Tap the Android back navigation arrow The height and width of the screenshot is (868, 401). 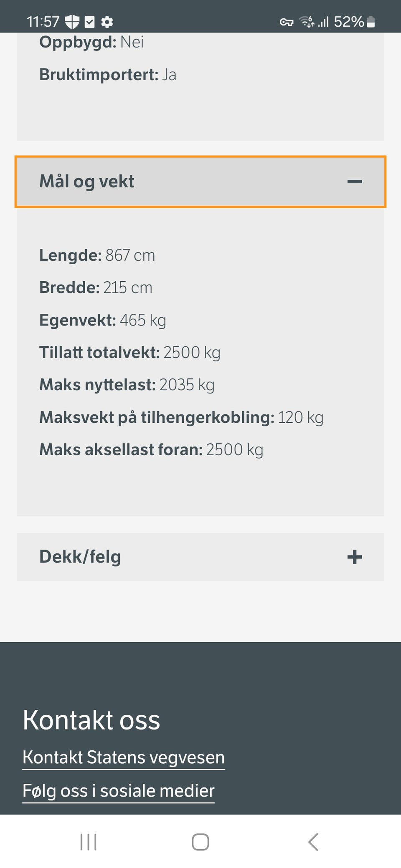click(x=313, y=842)
